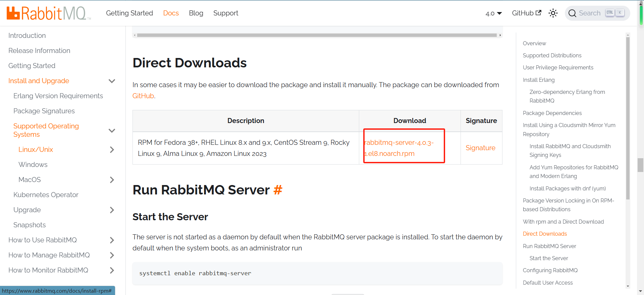Image resolution: width=644 pixels, height=295 pixels.
Task: Expand the MacOS sidebar chevron
Action: point(112,180)
